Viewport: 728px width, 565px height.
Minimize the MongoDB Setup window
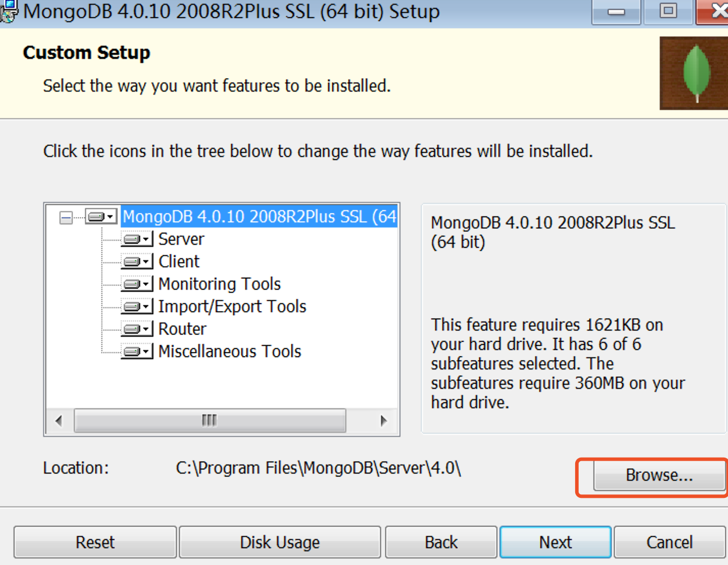click(616, 11)
